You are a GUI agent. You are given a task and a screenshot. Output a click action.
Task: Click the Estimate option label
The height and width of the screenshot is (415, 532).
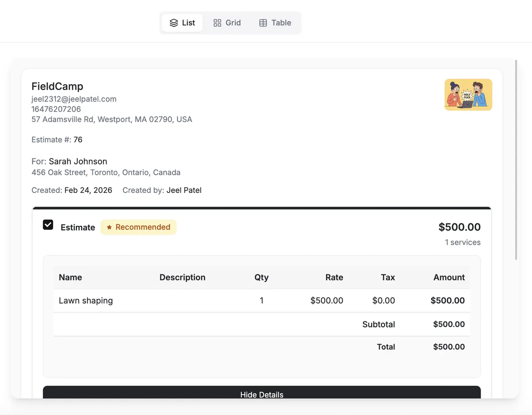click(78, 227)
